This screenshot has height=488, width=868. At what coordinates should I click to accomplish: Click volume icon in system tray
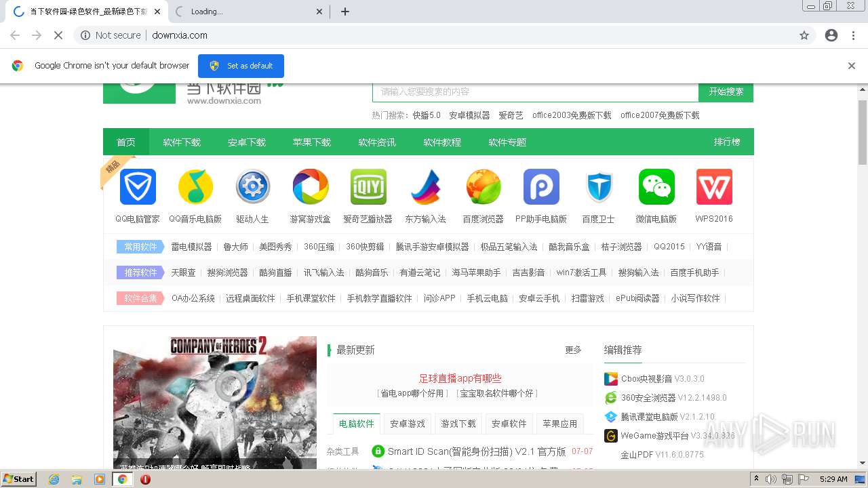point(771,479)
